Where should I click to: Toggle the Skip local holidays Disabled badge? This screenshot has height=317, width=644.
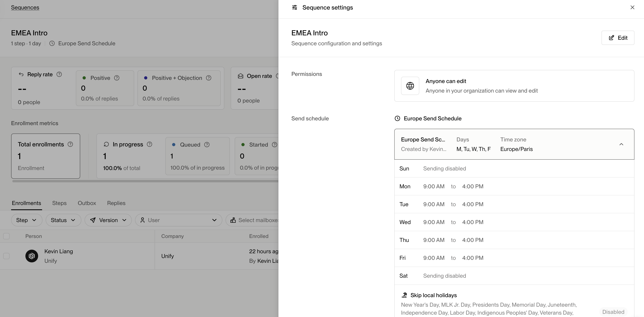tap(613, 312)
